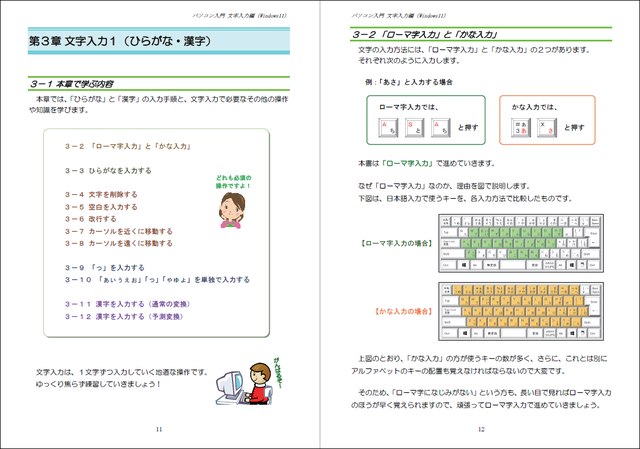Click the orange label 【かな入力の場合】
Screen dimensions: 640x449
[x=403, y=311]
